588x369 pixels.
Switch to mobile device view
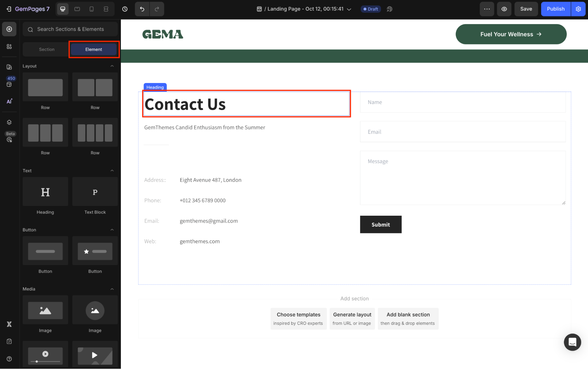(x=91, y=9)
